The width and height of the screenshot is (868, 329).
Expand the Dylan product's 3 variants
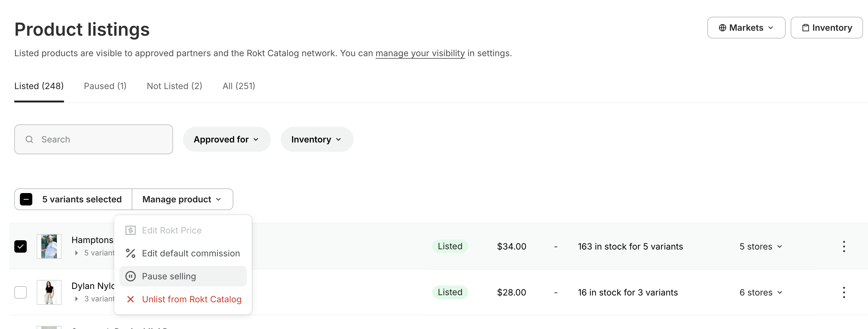76,299
